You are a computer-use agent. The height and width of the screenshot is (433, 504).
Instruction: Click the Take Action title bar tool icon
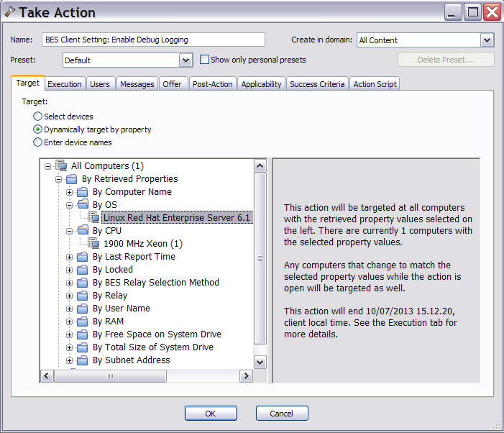(10, 12)
